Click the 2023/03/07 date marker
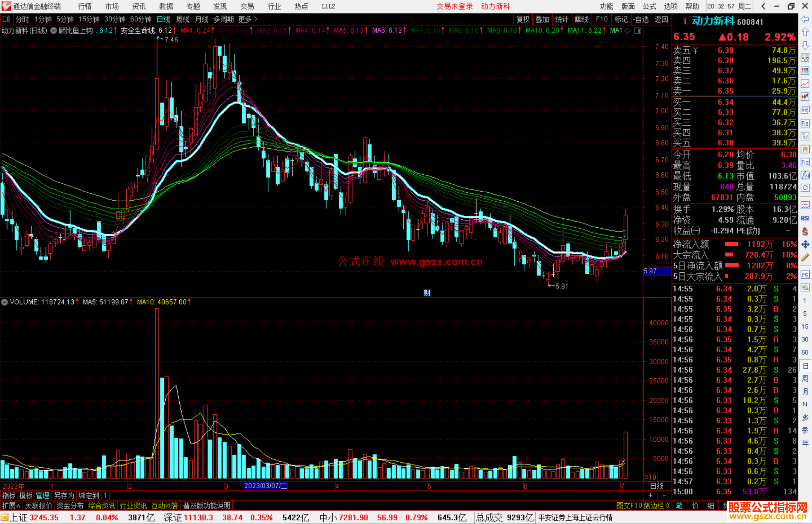 point(265,486)
